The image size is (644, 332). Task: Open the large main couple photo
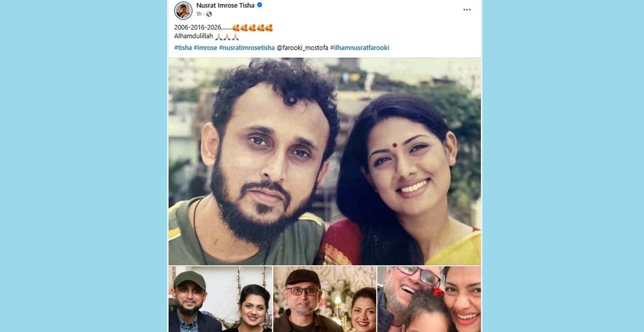[x=325, y=161]
